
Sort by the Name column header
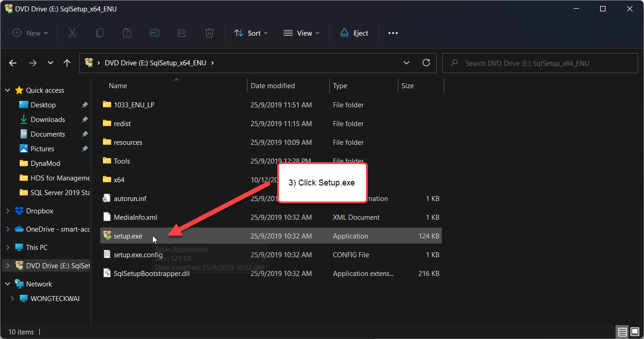[x=118, y=85]
